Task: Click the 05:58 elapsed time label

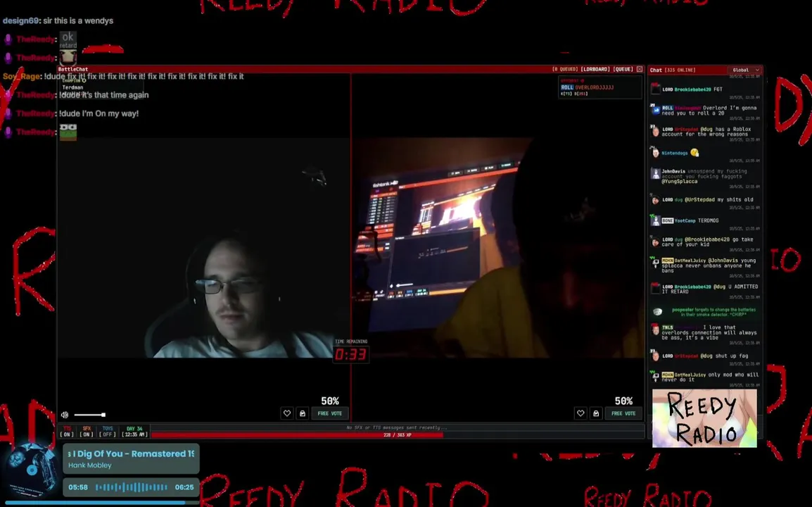Action: (78, 487)
